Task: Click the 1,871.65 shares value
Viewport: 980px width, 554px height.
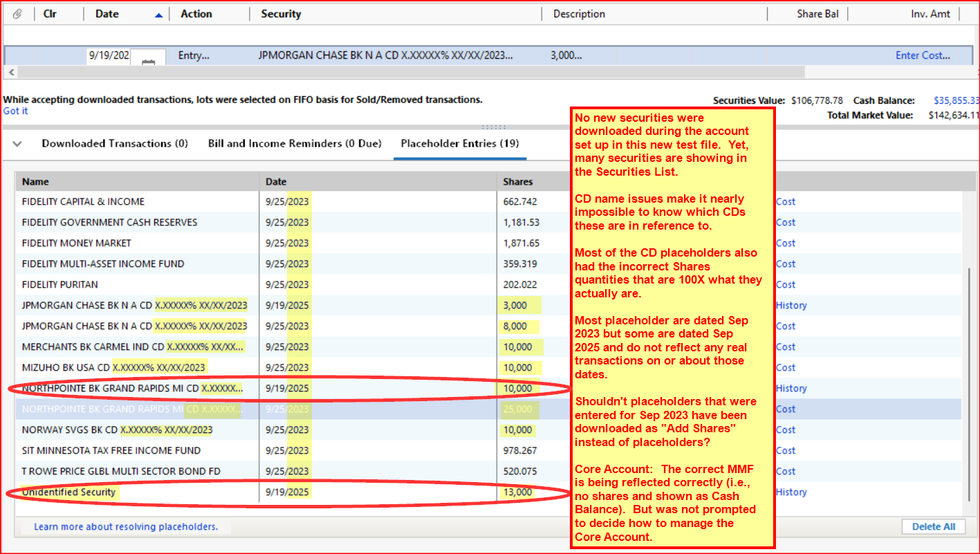Action: (521, 243)
